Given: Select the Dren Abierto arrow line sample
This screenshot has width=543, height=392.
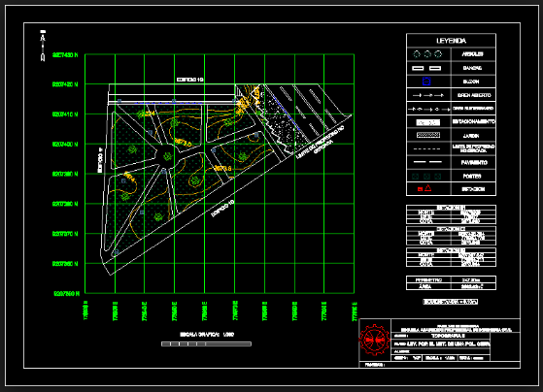Looking at the screenshot, I should 428,95.
